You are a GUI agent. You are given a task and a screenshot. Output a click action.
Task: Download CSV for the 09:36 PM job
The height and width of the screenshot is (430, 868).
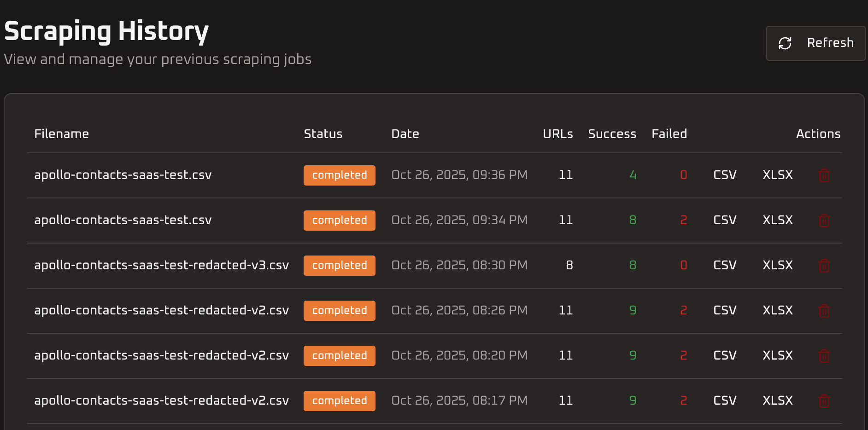724,175
